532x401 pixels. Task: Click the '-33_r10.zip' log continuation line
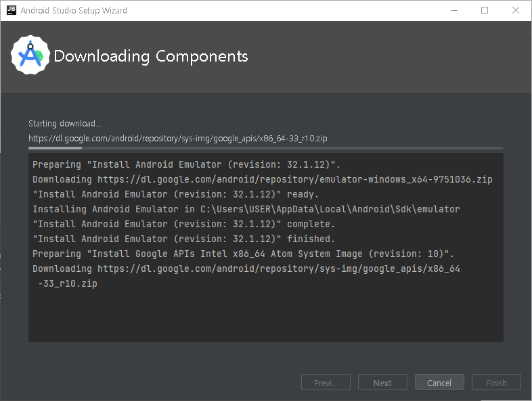(x=68, y=284)
